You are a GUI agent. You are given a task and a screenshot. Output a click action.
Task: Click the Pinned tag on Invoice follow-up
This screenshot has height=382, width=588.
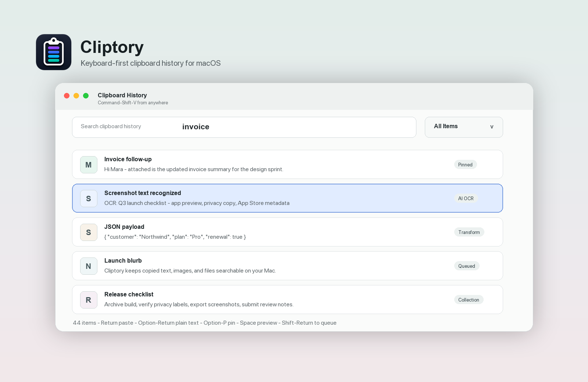[x=465, y=165]
